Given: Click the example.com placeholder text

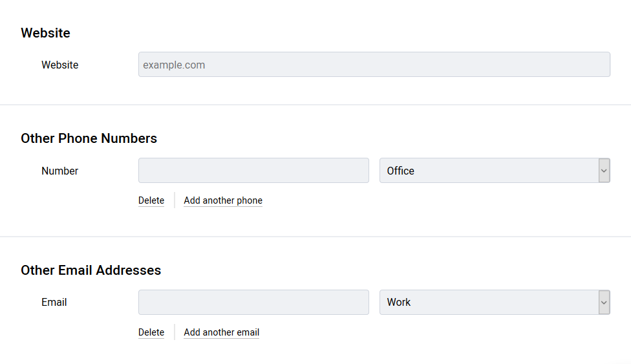Looking at the screenshot, I should pyautogui.click(x=174, y=65).
